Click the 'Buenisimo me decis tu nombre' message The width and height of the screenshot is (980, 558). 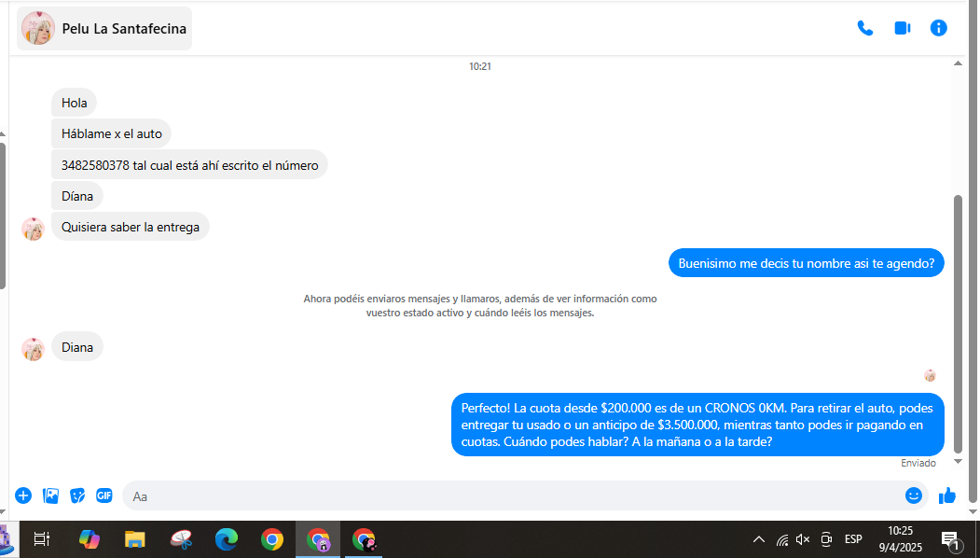click(x=807, y=263)
